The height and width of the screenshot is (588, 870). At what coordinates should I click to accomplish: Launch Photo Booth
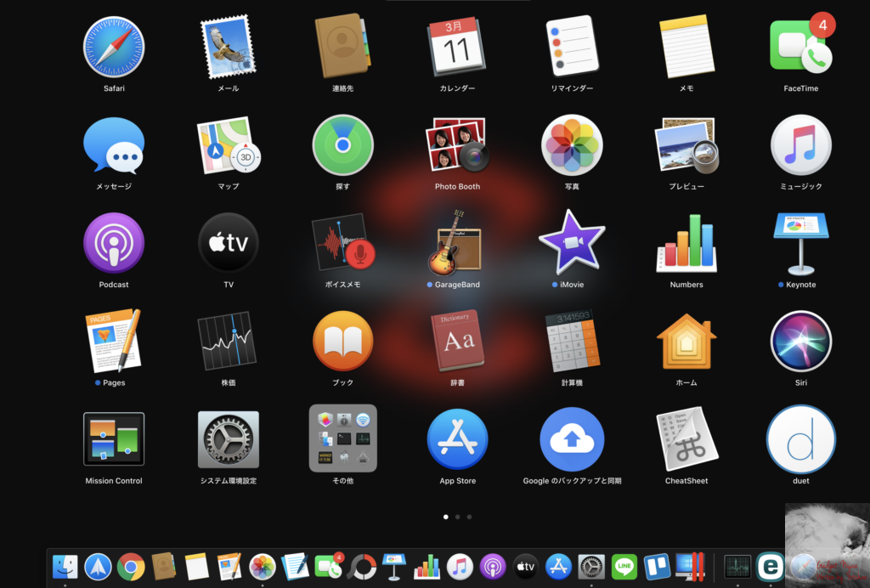point(457,144)
